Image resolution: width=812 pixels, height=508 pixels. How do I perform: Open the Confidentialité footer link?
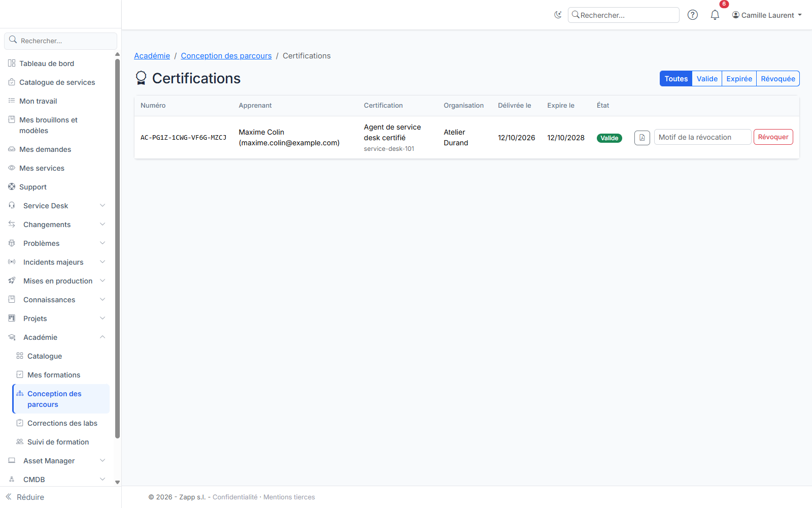[235, 497]
